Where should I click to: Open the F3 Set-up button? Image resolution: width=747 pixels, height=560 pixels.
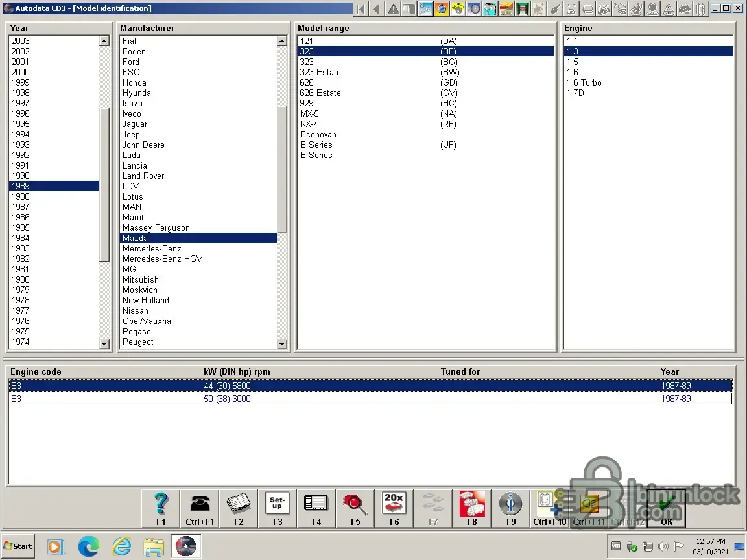278,508
